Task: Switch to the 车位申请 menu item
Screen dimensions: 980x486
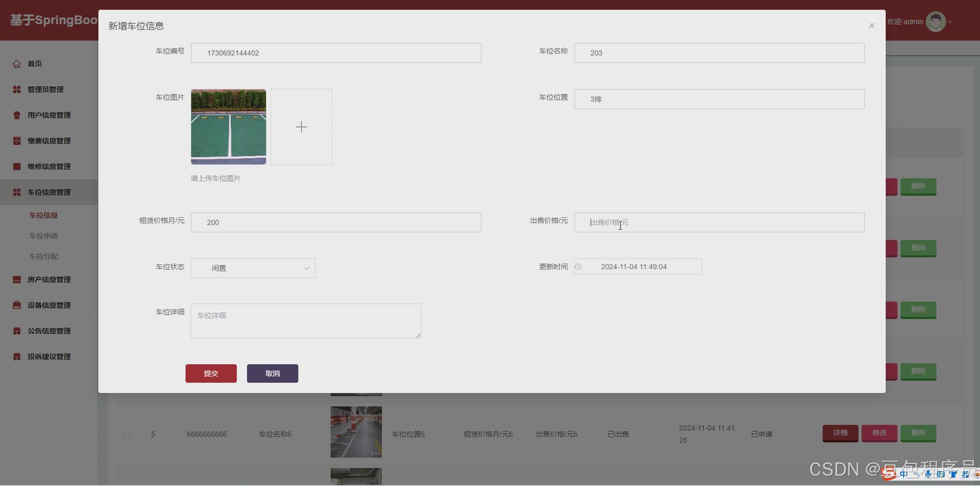Action: 44,236
